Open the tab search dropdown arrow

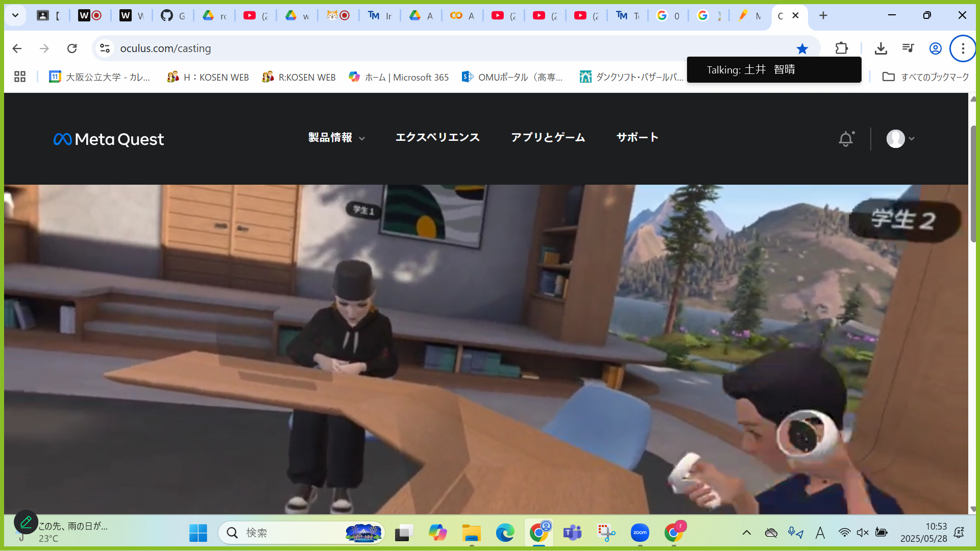coord(15,15)
